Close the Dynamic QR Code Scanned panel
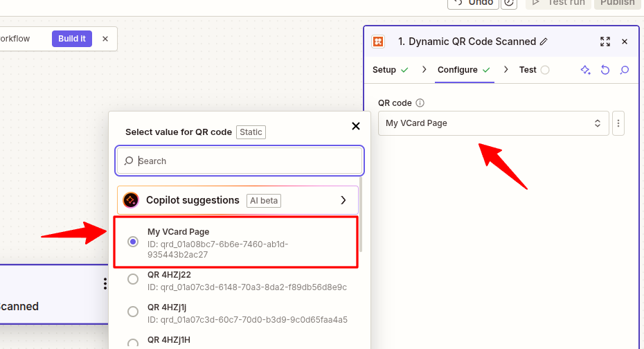Viewport: 644px width, 349px height. point(625,42)
